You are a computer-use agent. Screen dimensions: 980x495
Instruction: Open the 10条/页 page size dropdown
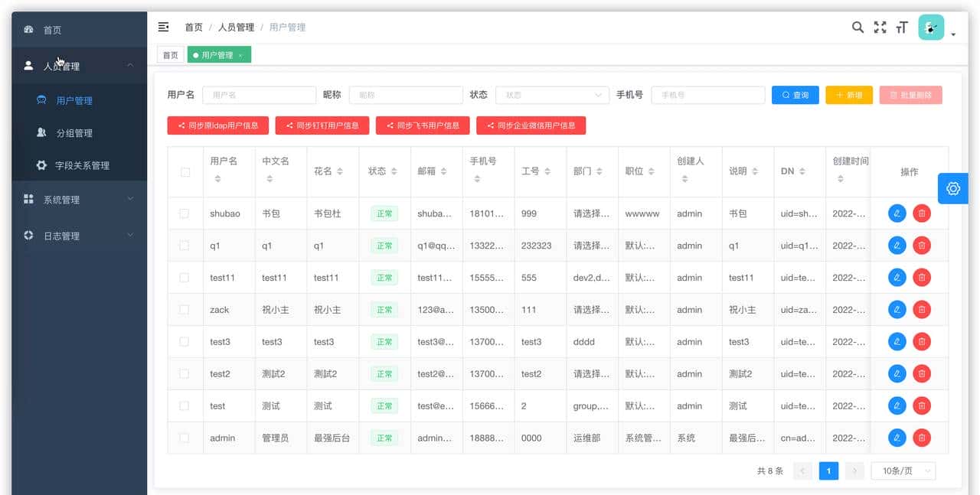click(x=902, y=471)
